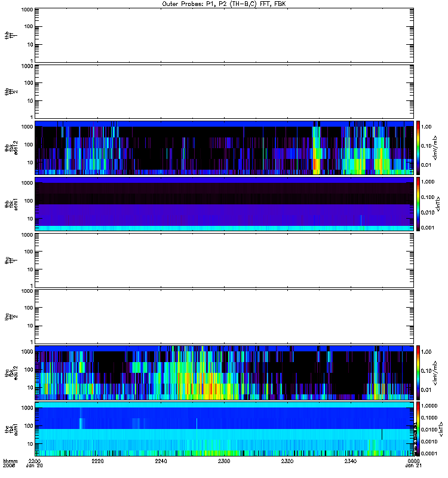Click the 'hhmm' axis unit label
Screen dimensions: 448x478
point(10,461)
